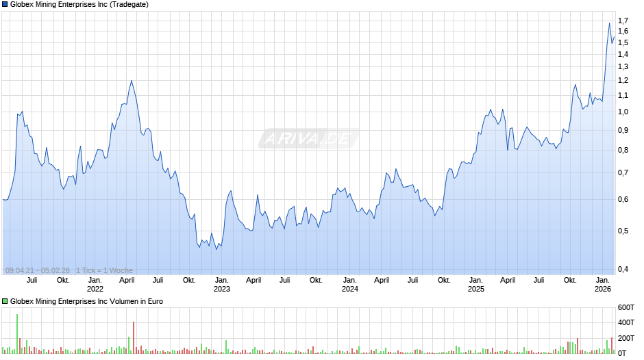Click the 0,4 price axis label

click(x=623, y=269)
